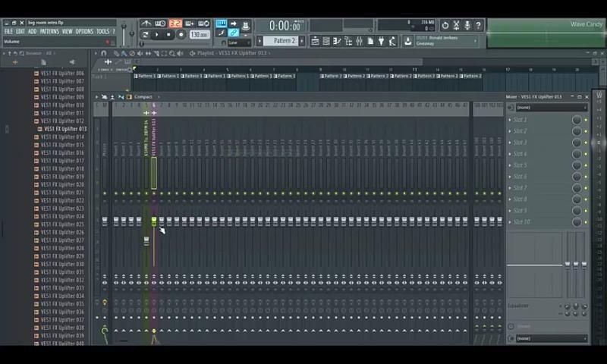Click the tempo 130 BPM field
This screenshot has height=364, width=607.
pyautogui.click(x=199, y=35)
